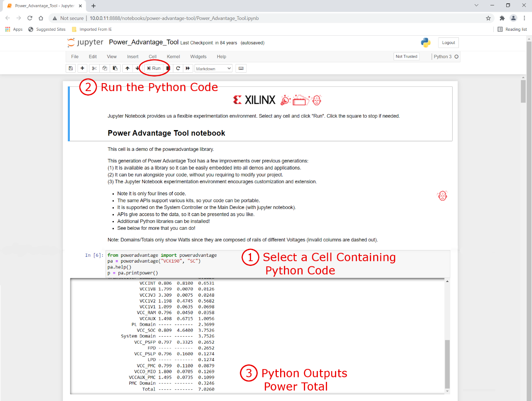532x401 pixels.
Task: Click the VCC_SOC output row
Action: point(175,330)
